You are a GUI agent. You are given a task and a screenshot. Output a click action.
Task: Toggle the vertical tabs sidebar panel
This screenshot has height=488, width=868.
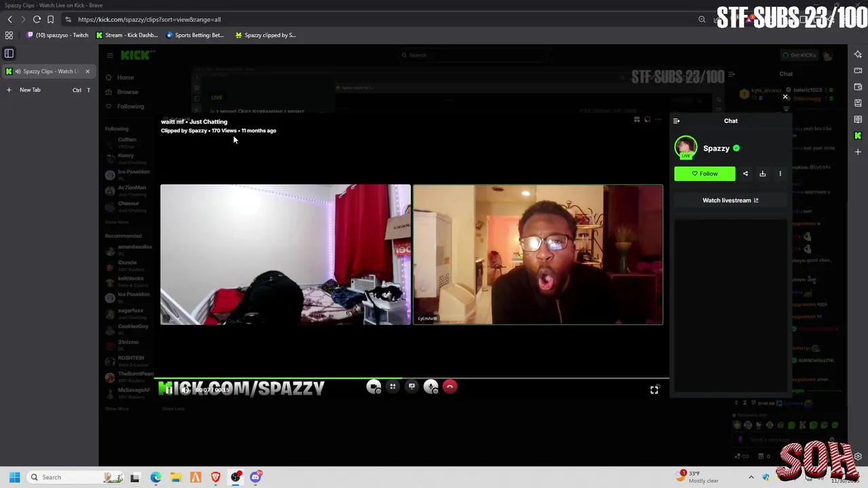9,54
